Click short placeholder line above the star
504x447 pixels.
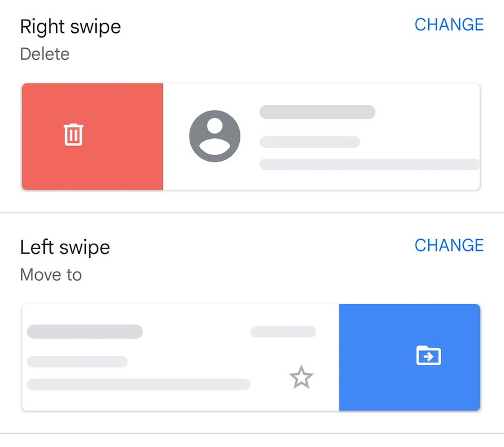[283, 331]
